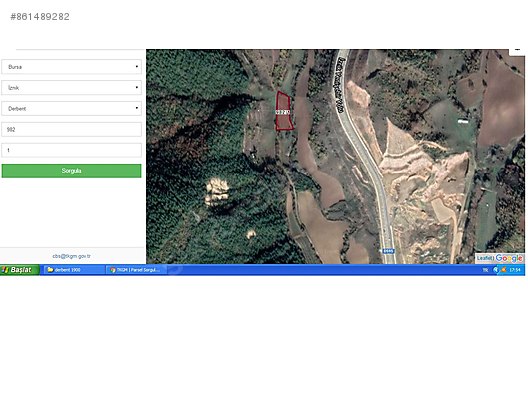Click the white map control at top-right
This screenshot has height=396, width=528.
pos(517,51)
